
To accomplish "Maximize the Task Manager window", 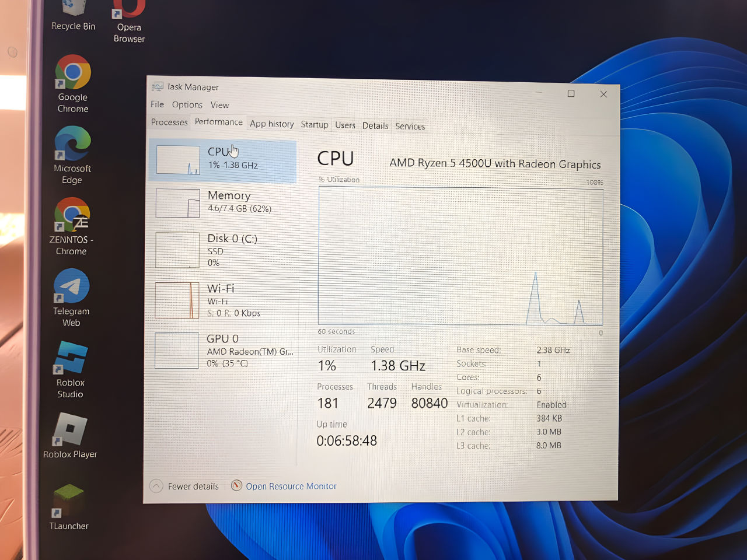I will (571, 94).
